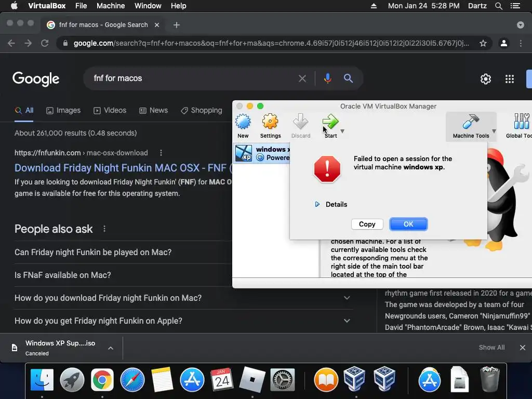532x399 pixels.
Task: Click the blue search magnifier icon
Action: [348, 78]
